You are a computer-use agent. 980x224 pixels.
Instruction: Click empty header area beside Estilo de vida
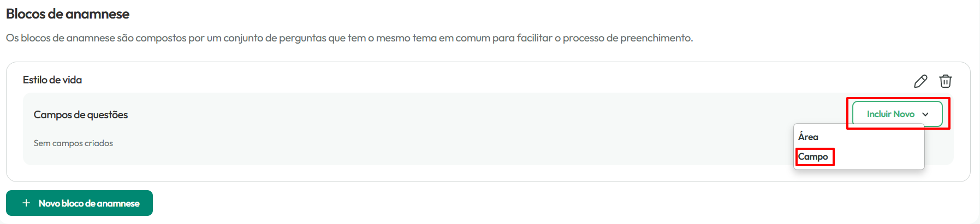pos(491,80)
